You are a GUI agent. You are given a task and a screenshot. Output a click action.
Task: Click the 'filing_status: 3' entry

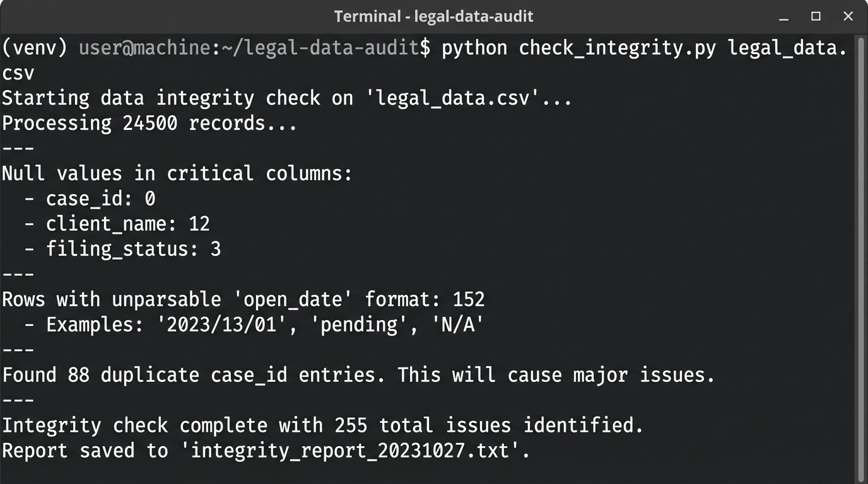133,249
